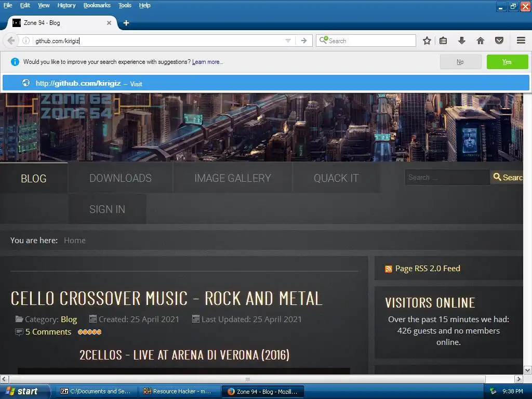Viewport: 532px width, 399px height.
Task: Bookmark this page with the star icon
Action: pos(427,41)
